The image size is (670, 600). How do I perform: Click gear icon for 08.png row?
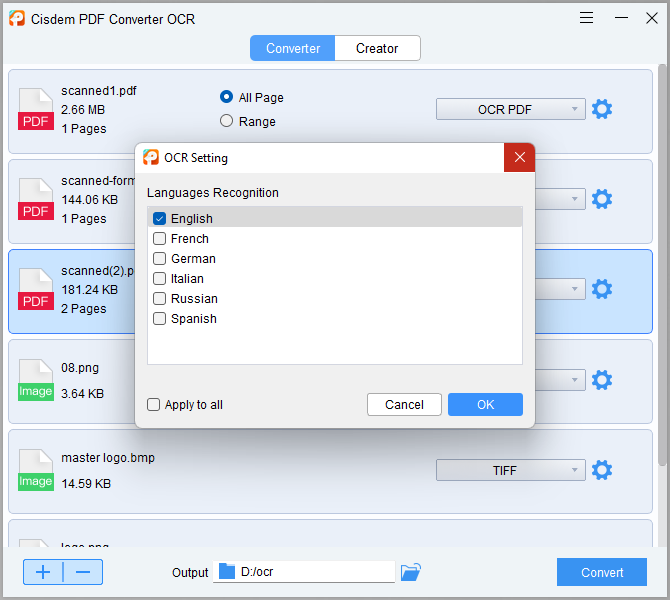click(x=602, y=380)
